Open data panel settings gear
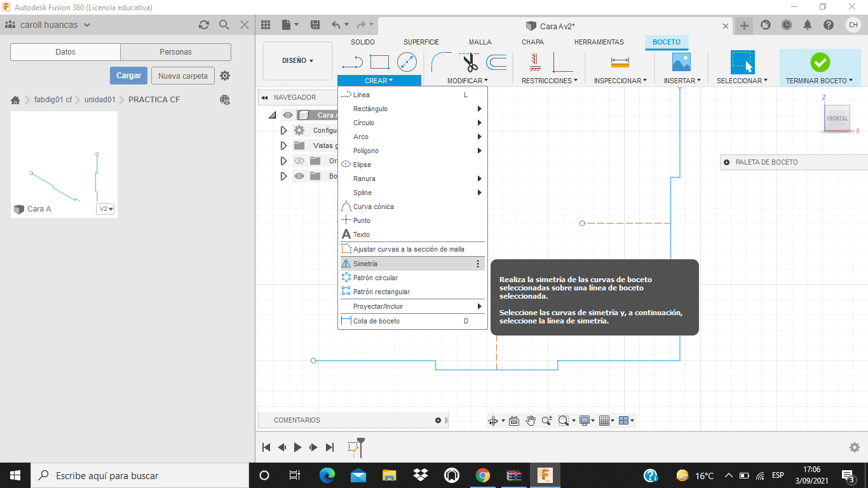 click(x=225, y=76)
